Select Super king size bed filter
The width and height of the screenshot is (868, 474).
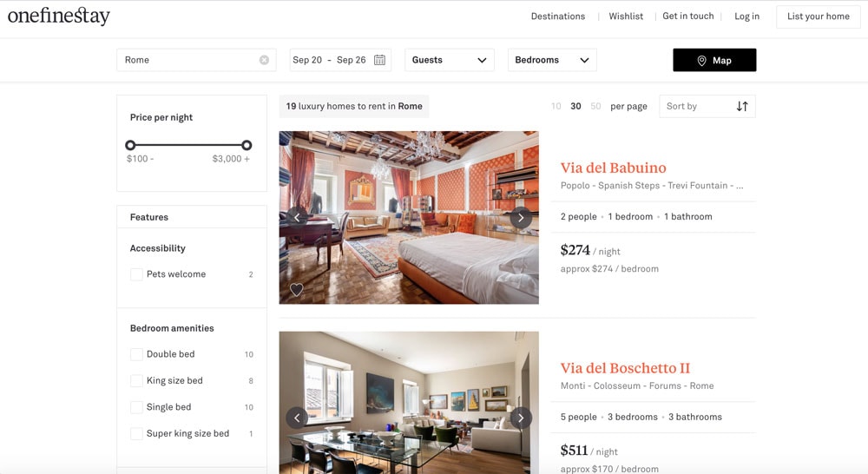[x=136, y=433]
